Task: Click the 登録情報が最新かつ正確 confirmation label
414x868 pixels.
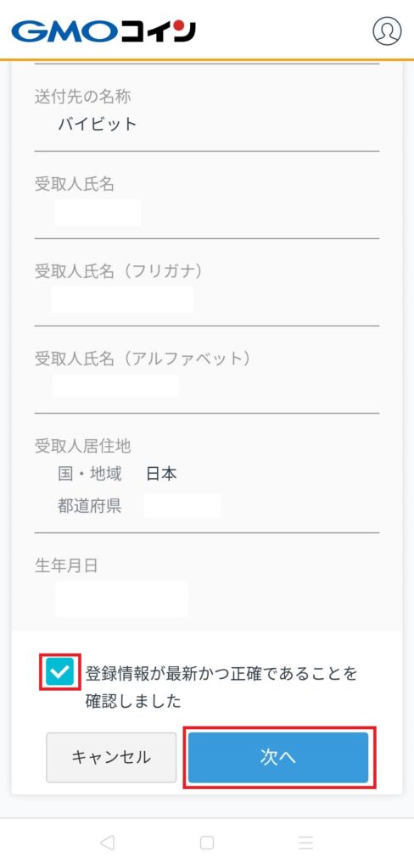Action: point(221,687)
